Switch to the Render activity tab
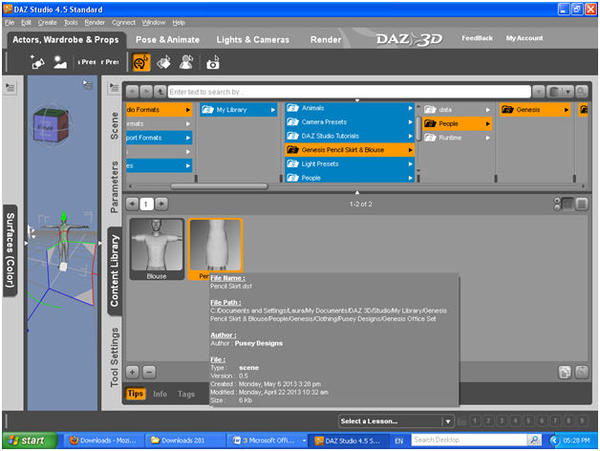The height and width of the screenshot is (451, 600). pyautogui.click(x=326, y=40)
